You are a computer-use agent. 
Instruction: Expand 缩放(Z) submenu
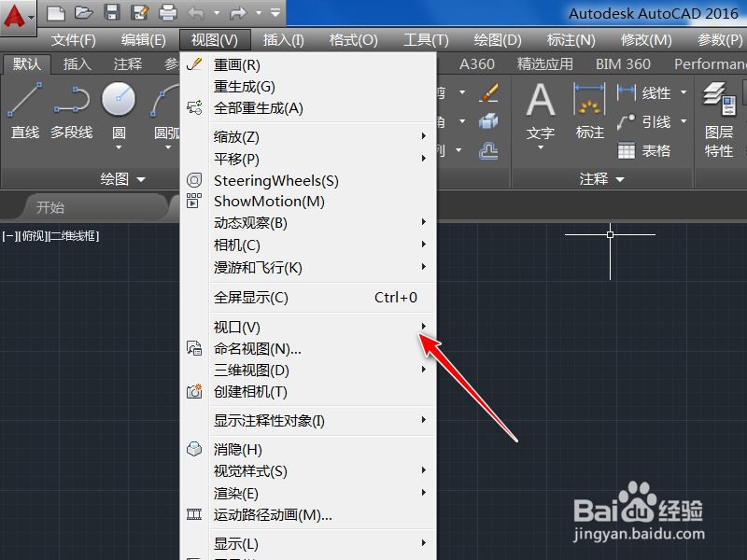(308, 136)
